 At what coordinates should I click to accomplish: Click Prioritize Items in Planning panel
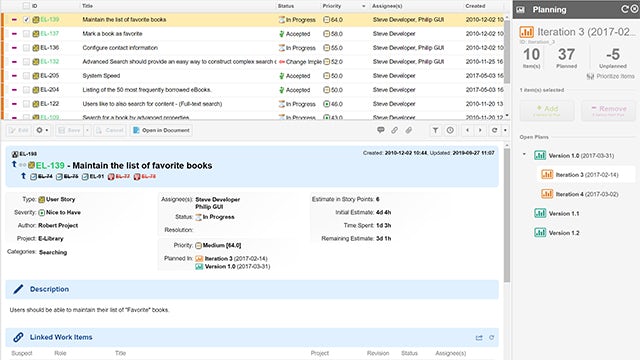[x=610, y=76]
